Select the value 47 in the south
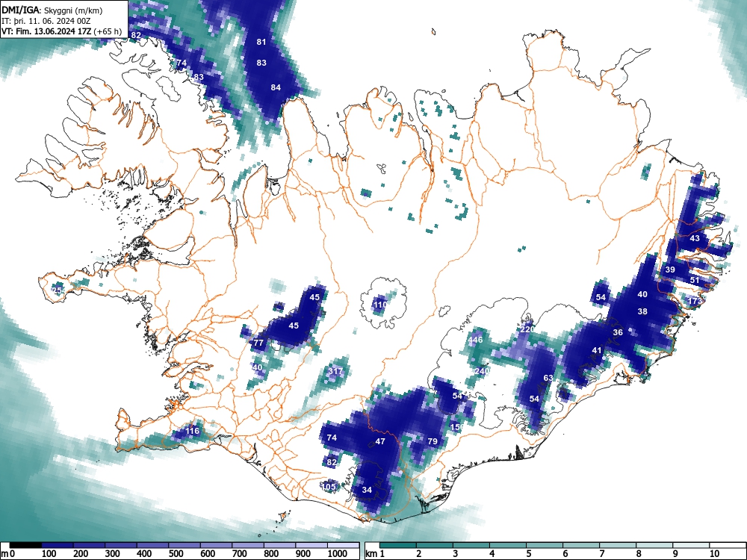This screenshot has width=747, height=560. pos(379,441)
